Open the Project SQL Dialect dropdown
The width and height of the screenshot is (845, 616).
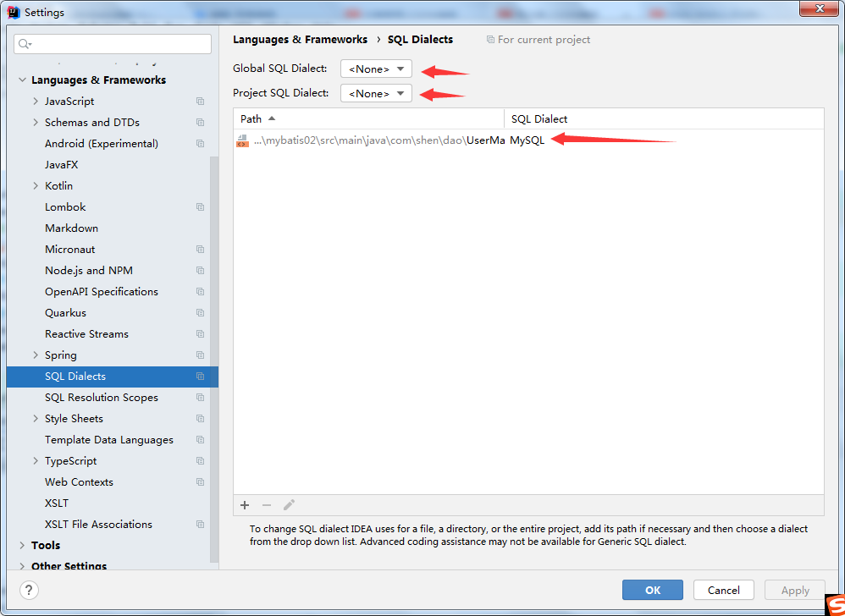pos(376,94)
